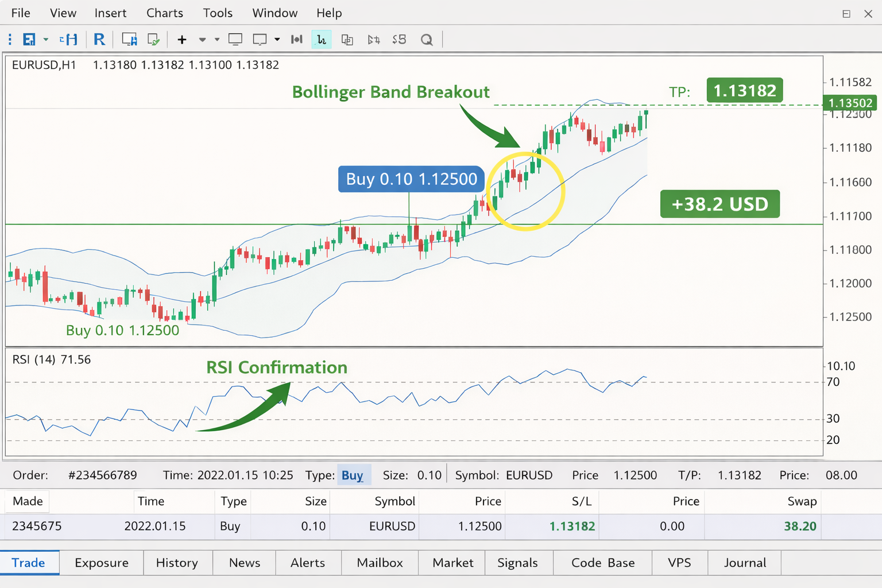Click the S5 icon in the toolbar
Viewport: 882px width, 588px height.
click(x=399, y=40)
